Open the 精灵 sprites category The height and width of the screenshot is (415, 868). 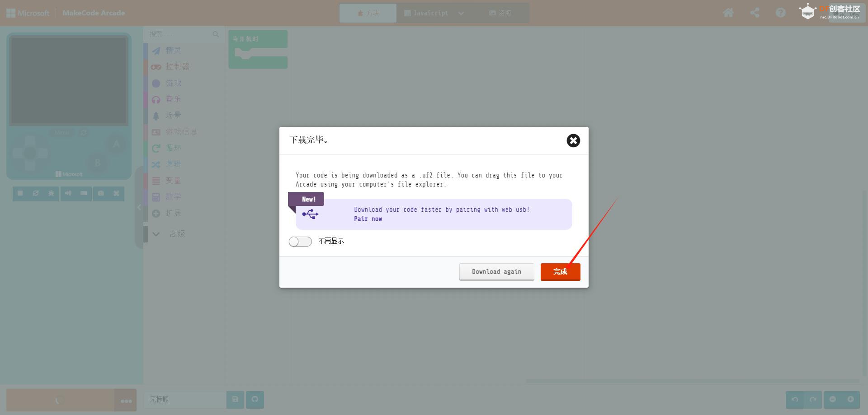tap(184, 51)
